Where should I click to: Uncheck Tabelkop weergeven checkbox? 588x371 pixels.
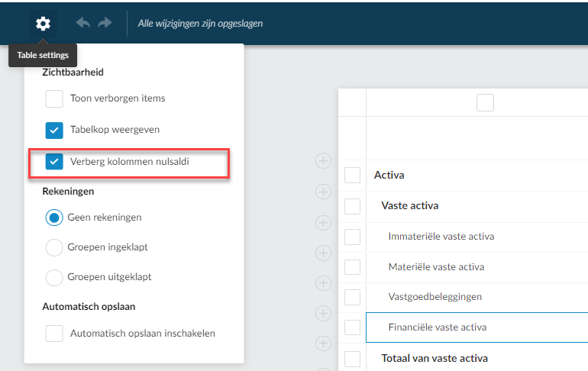pyautogui.click(x=54, y=130)
